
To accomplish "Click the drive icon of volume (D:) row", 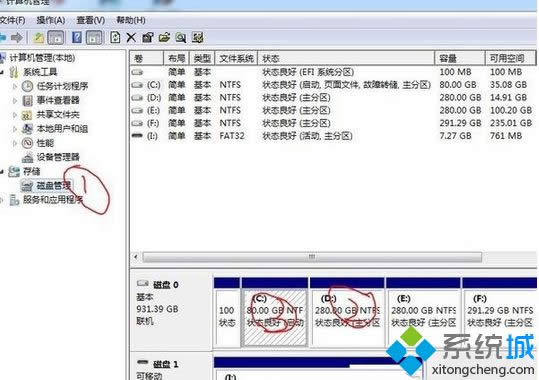I will pos(137,98).
